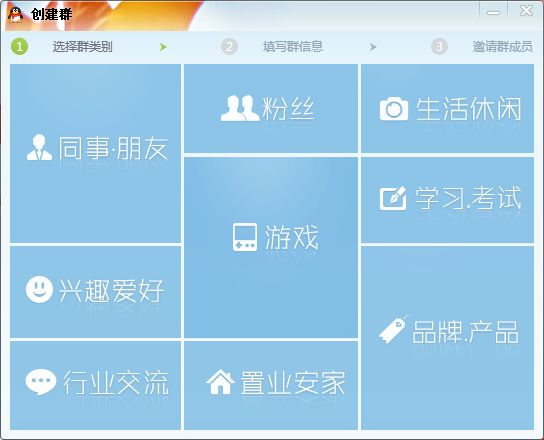
Task: Click the gray arrow after step two
Action: [373, 47]
